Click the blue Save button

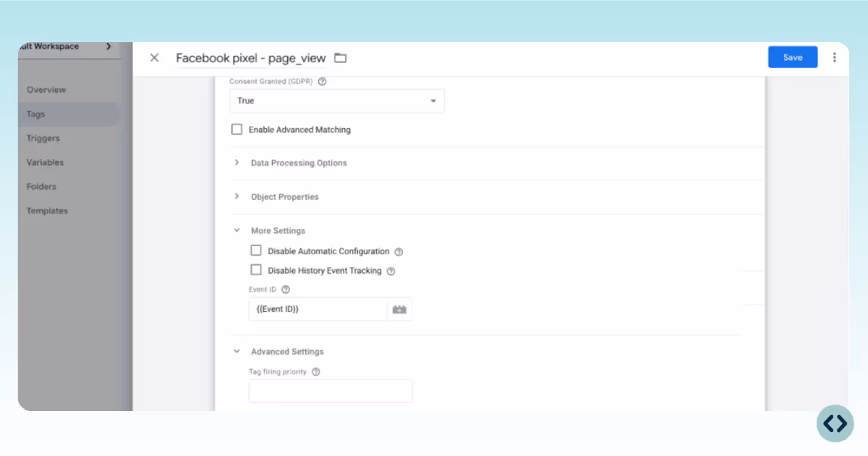(x=793, y=57)
